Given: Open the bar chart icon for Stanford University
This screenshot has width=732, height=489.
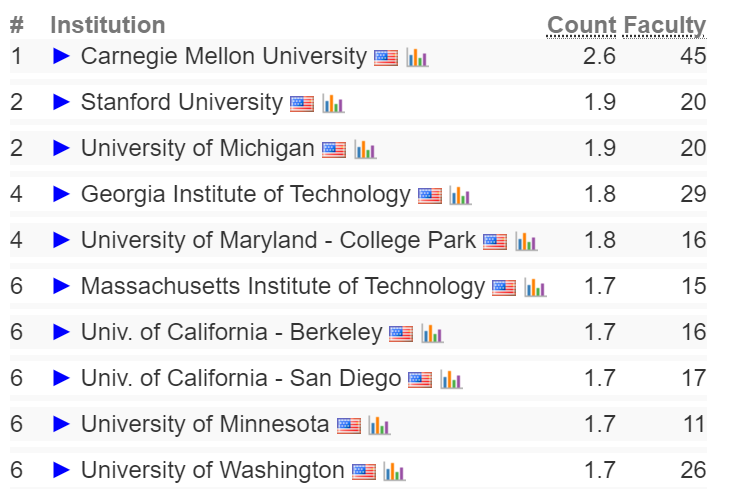Looking at the screenshot, I should [x=333, y=104].
